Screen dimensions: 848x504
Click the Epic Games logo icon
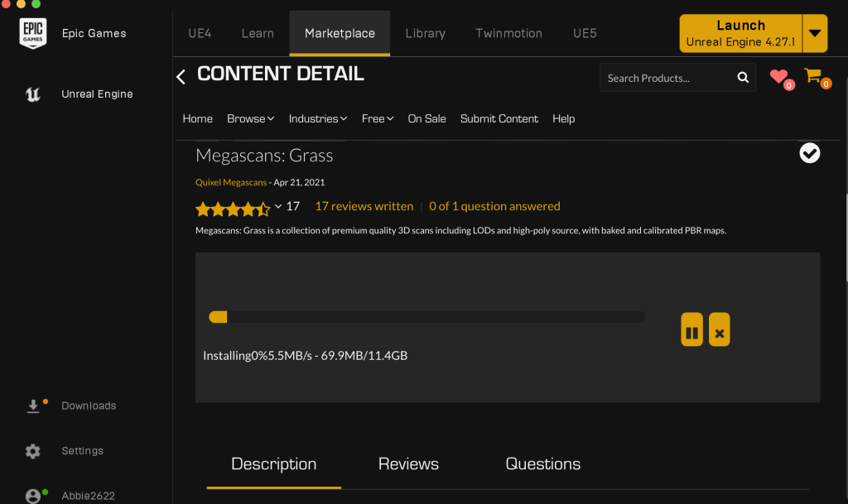(x=33, y=33)
